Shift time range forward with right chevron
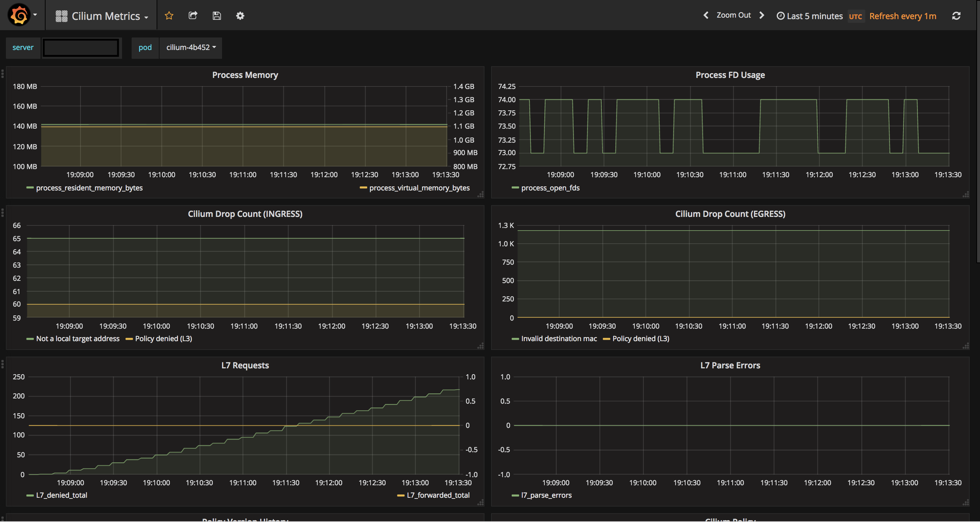980x522 pixels. [762, 15]
